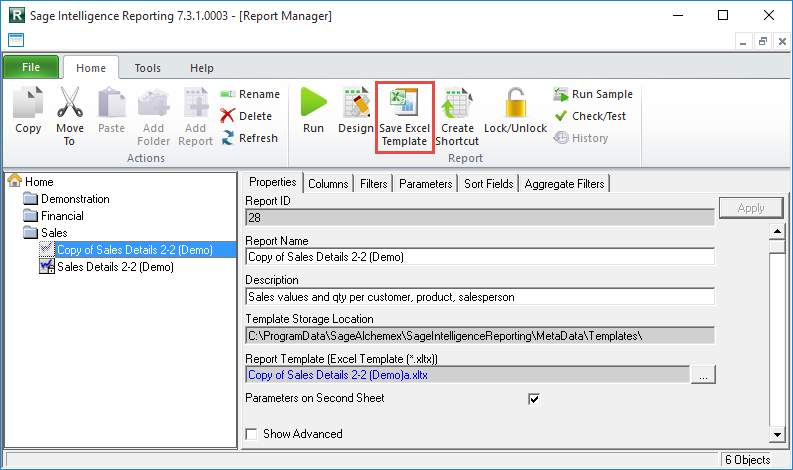793x470 pixels.
Task: Open report History
Action: pyautogui.click(x=581, y=138)
